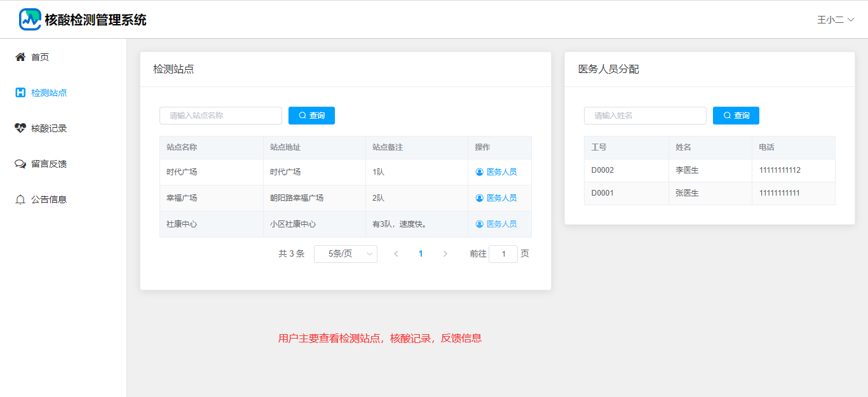This screenshot has height=397, width=868.
Task: Go to previous page with left chevron
Action: pyautogui.click(x=396, y=254)
